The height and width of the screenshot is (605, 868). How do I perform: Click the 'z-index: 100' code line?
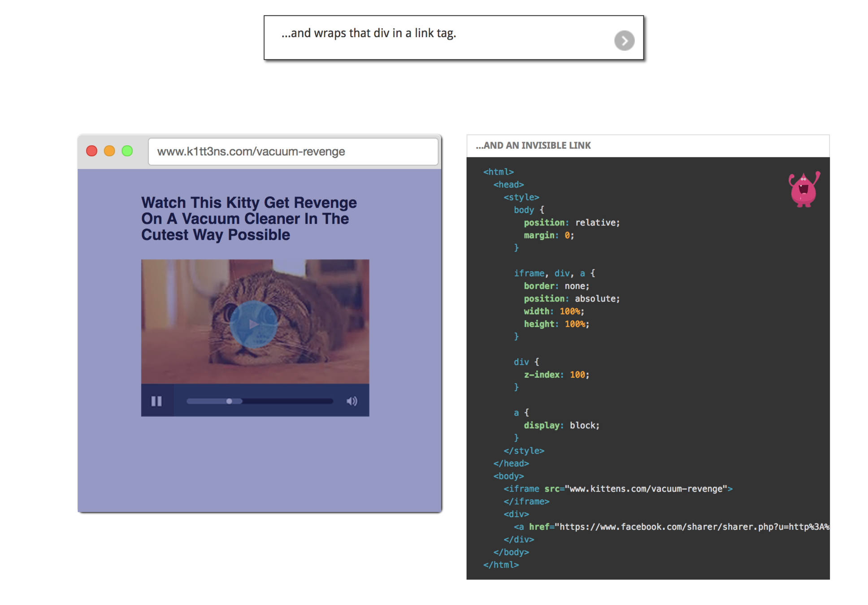(556, 375)
